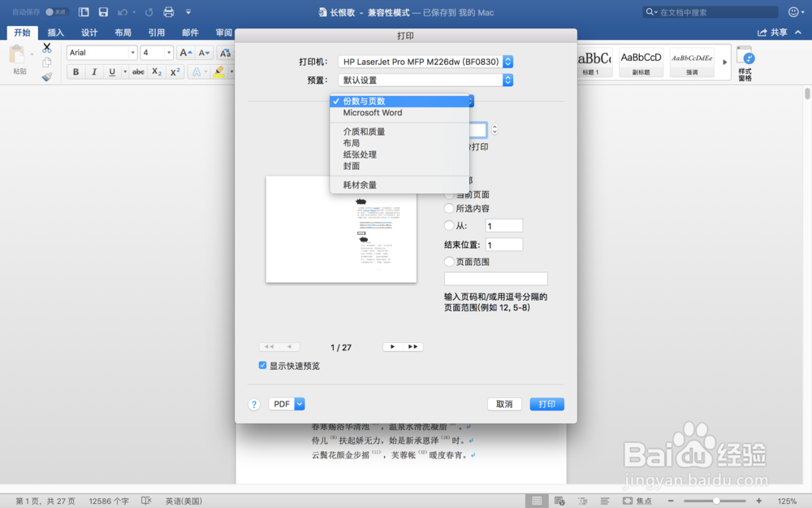Uncheck Show Quick Preview checkbox

coord(262,366)
